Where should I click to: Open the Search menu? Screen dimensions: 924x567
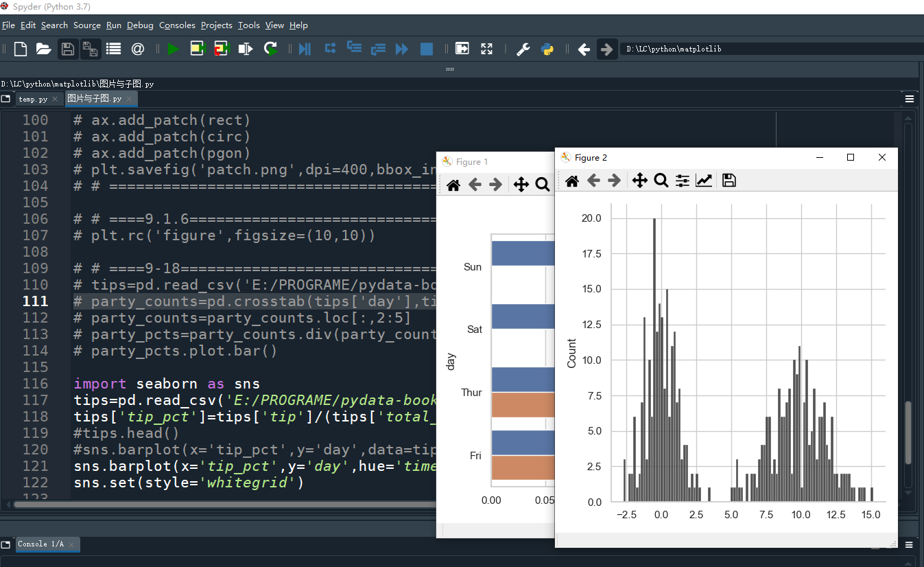point(54,25)
